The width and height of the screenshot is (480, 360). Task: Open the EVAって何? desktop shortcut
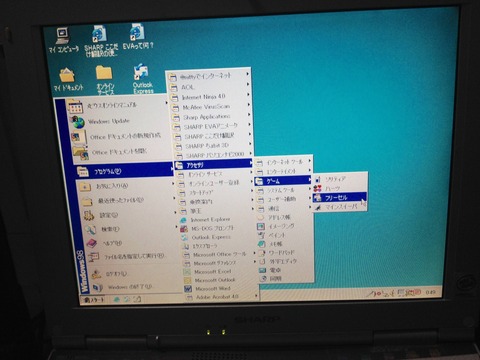tap(138, 37)
